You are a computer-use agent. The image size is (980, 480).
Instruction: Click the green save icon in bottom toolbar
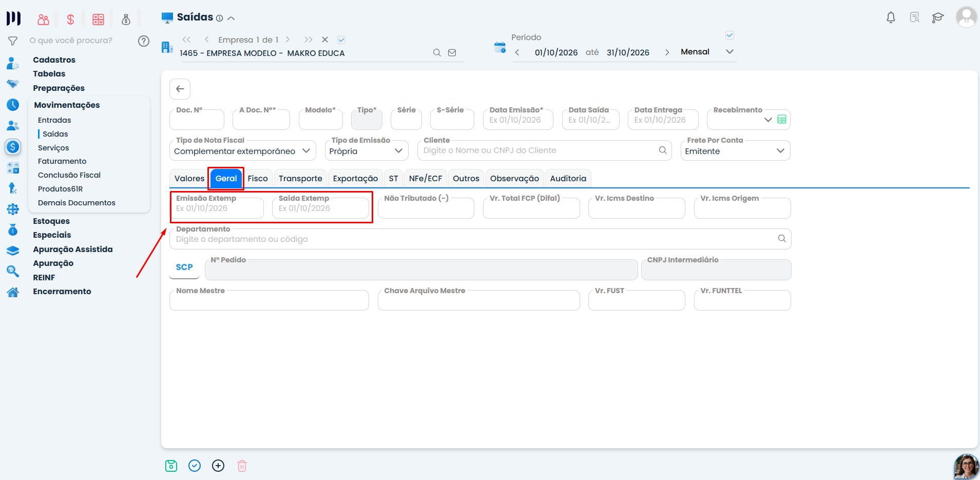[171, 466]
